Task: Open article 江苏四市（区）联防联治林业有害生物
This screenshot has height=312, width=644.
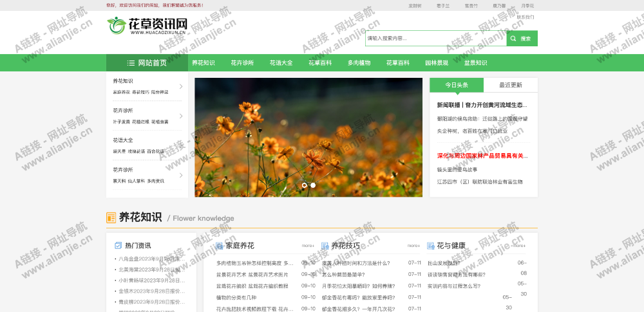Action: coord(480,182)
